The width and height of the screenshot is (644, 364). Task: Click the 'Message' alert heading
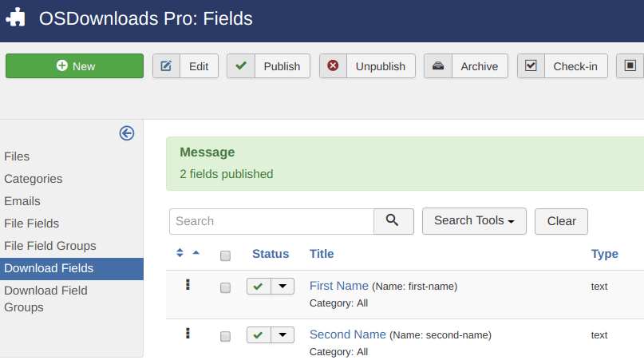[x=207, y=152]
